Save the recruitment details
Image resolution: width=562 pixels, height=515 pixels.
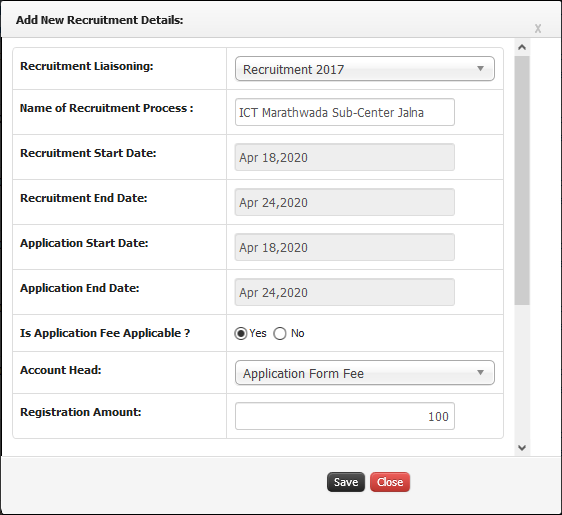pyautogui.click(x=346, y=482)
